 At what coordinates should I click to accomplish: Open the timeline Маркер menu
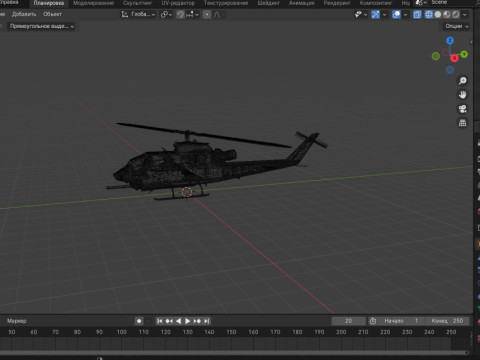17,321
